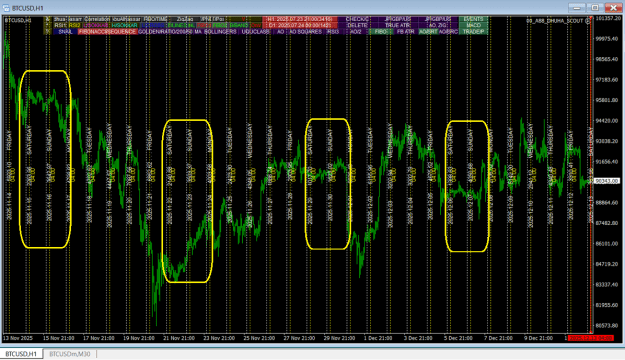
Task: Toggle the red FIBONACCI SEQUENCE button
Action: tap(108, 31)
